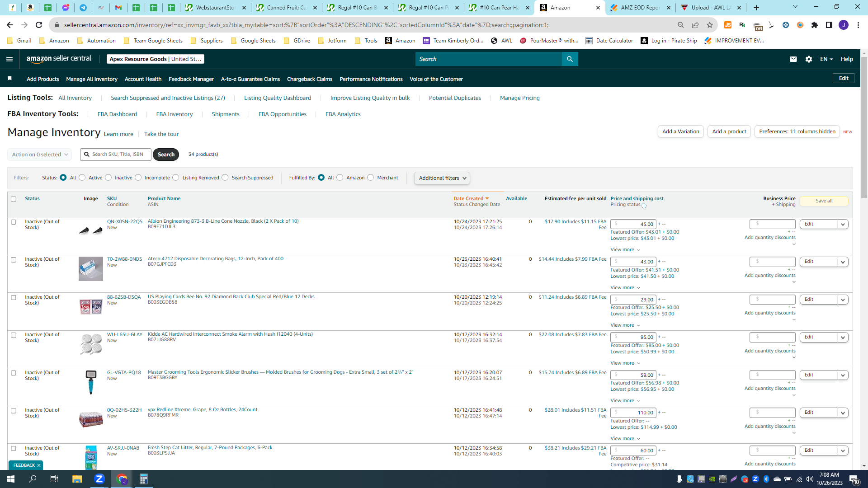Select the Search Suppressed status radio

pos(225,178)
